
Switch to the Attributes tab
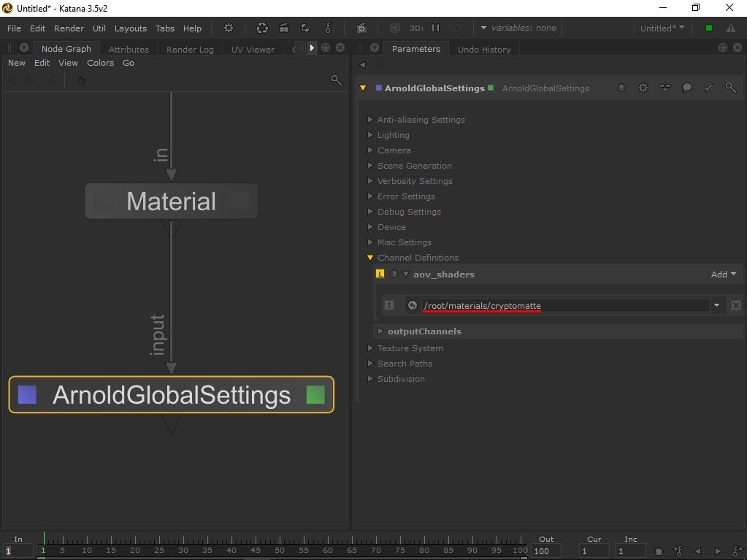click(129, 49)
